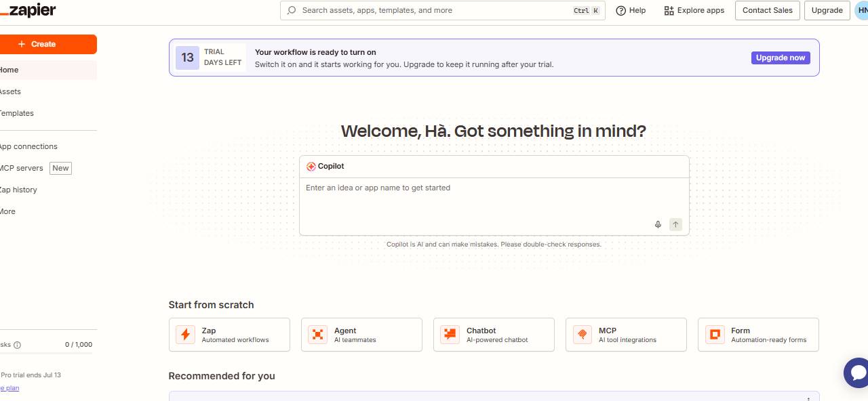Open the chat support bubble
The width and height of the screenshot is (868, 401).
coord(857,373)
